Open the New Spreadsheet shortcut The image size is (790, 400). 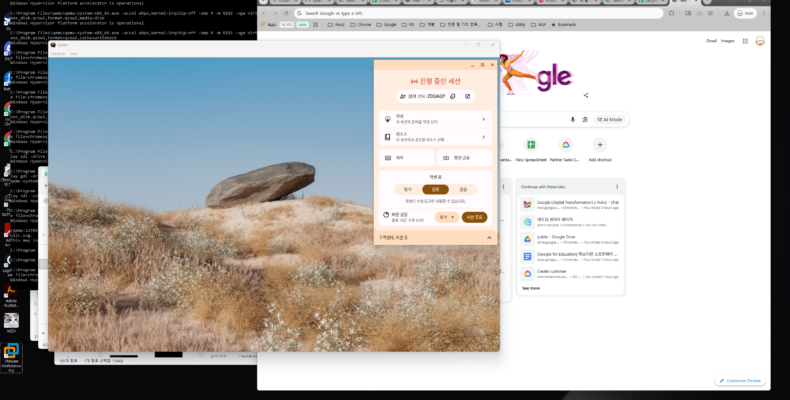coord(532,145)
